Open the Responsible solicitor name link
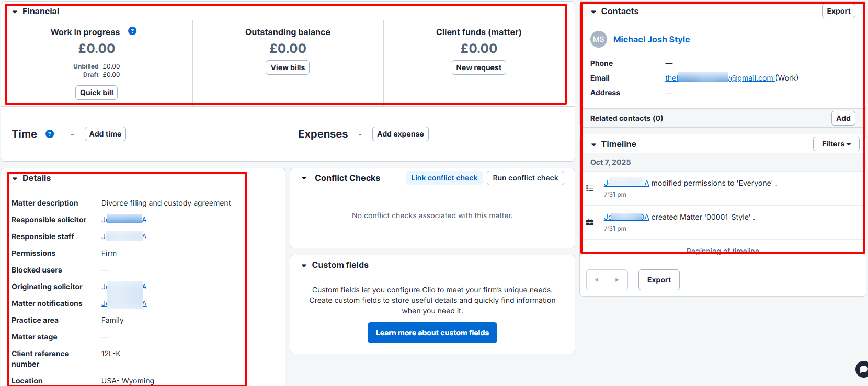868x386 pixels. click(124, 220)
